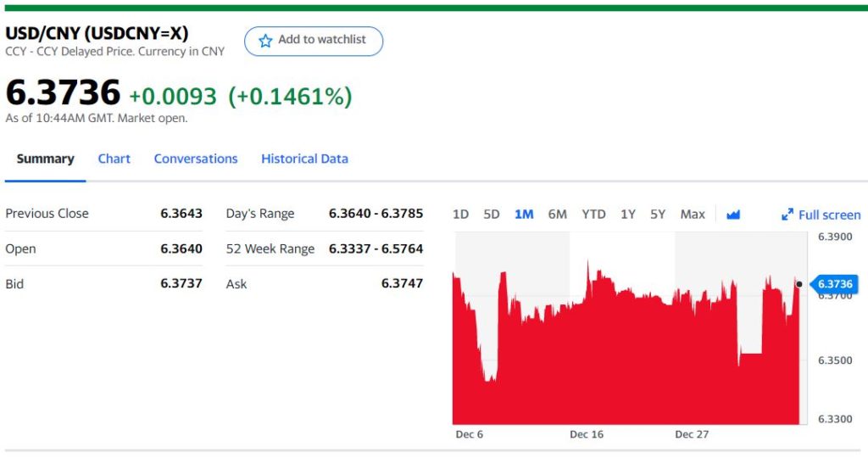Select the 1Y chart range
This screenshot has height=458, width=868.
click(x=627, y=215)
